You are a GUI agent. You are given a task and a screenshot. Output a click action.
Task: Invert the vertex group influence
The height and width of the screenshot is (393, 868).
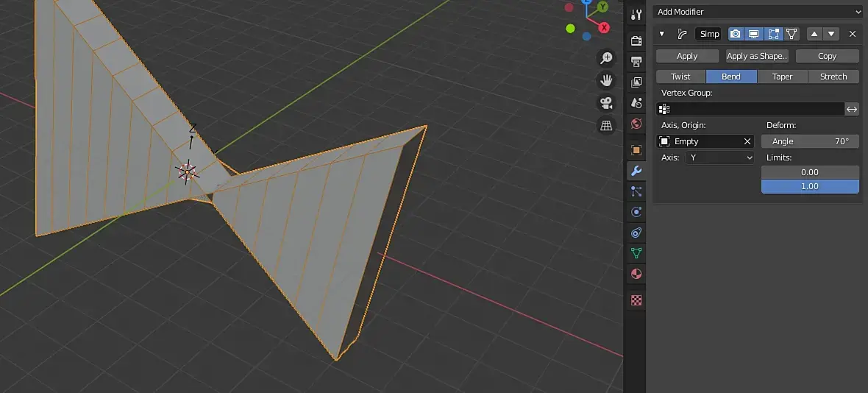click(852, 109)
